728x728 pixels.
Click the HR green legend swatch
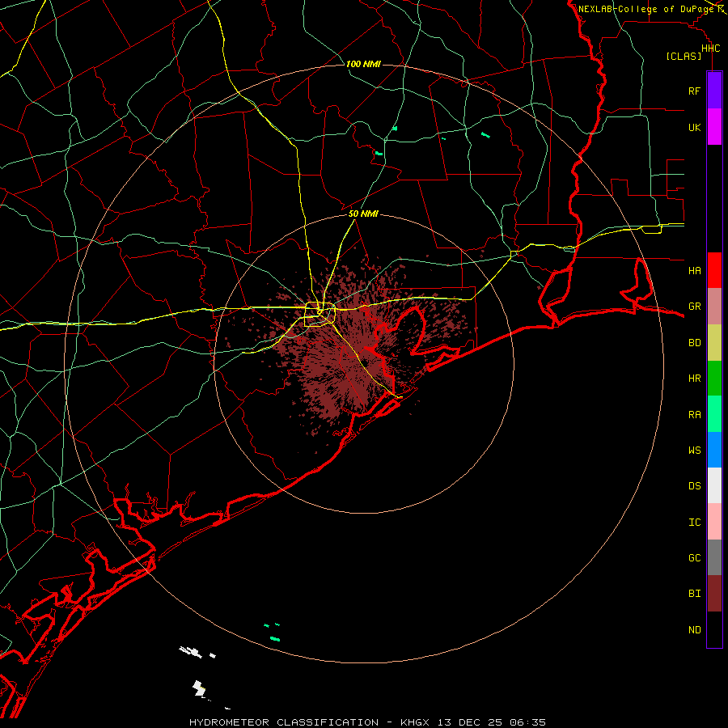pos(714,379)
